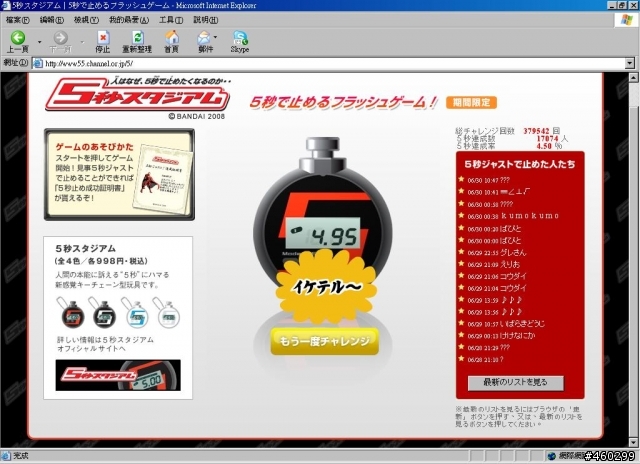Click the certificate image in instructions box
640x464 pixels.
tap(163, 179)
